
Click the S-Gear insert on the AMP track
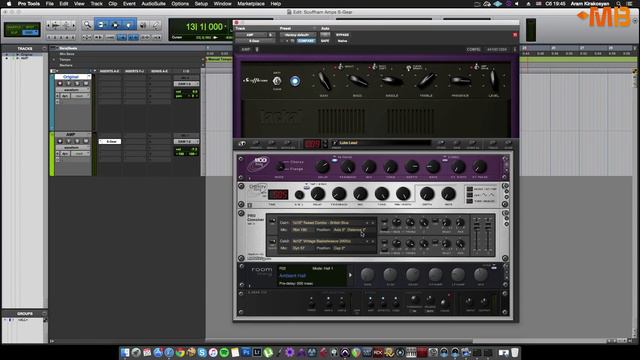click(110, 141)
